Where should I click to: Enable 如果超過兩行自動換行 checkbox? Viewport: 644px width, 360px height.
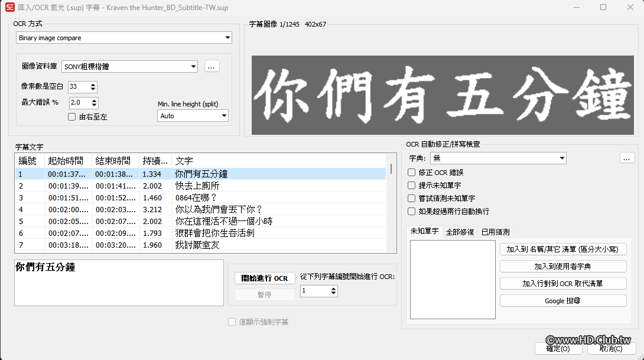(x=412, y=211)
